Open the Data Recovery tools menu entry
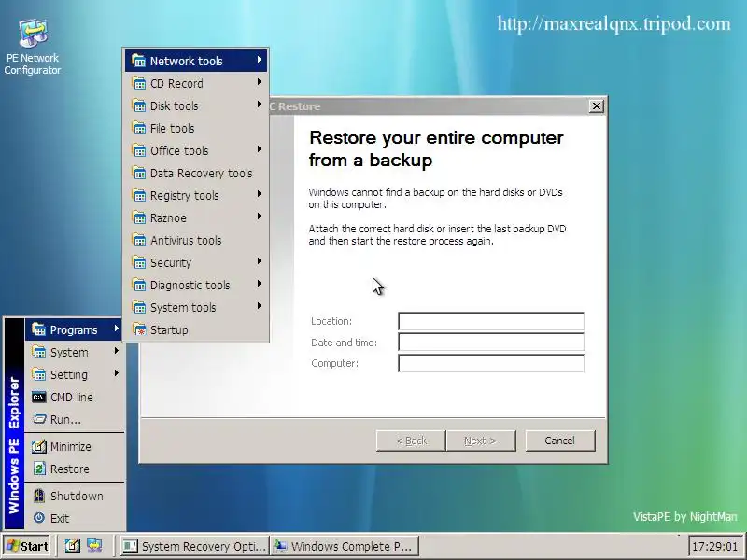747x560 pixels. [x=196, y=173]
